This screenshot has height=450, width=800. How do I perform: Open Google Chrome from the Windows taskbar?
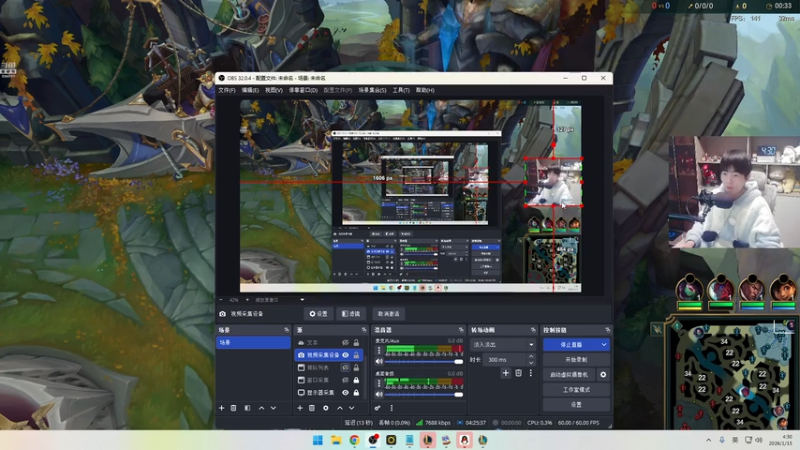354,440
